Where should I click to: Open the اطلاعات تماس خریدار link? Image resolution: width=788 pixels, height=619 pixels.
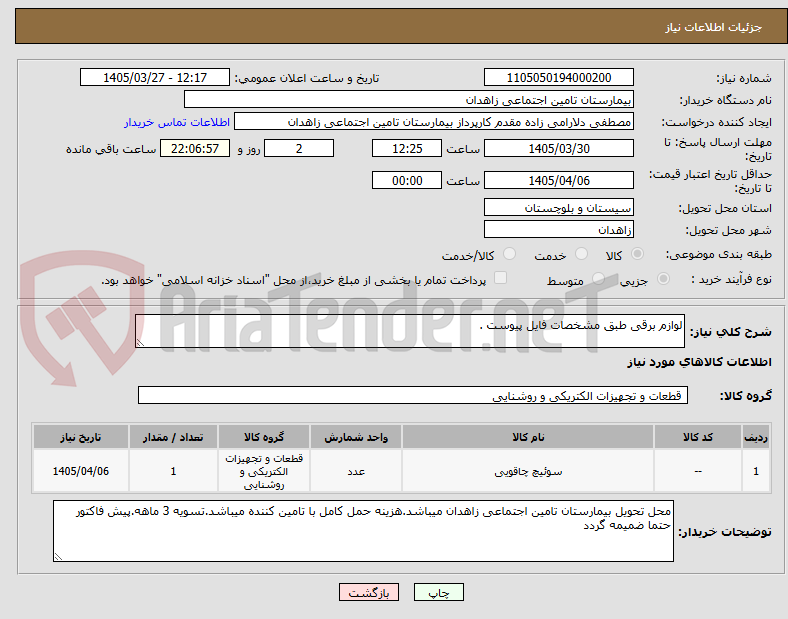[177, 122]
